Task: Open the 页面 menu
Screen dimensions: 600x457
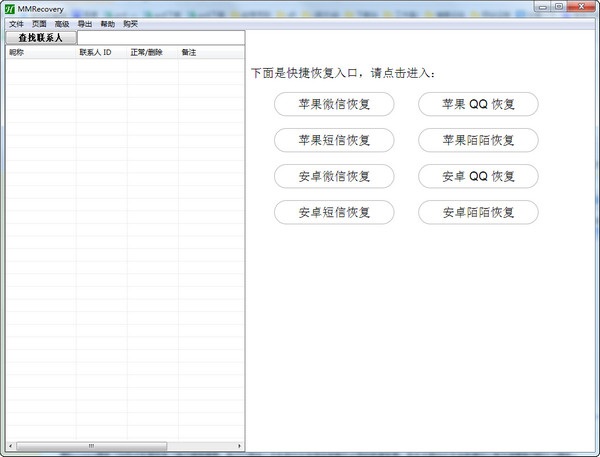Action: pyautogui.click(x=39, y=23)
